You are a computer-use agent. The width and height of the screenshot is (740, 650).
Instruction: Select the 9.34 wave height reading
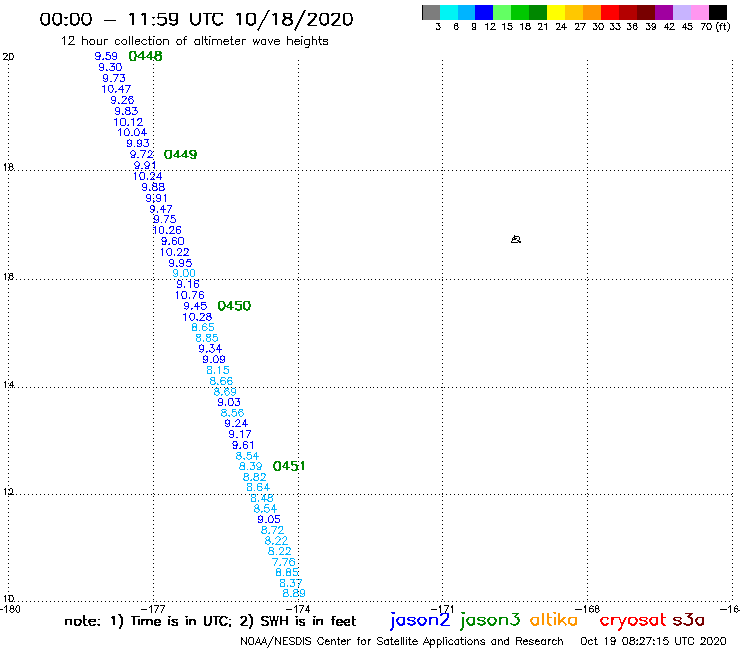coord(210,348)
